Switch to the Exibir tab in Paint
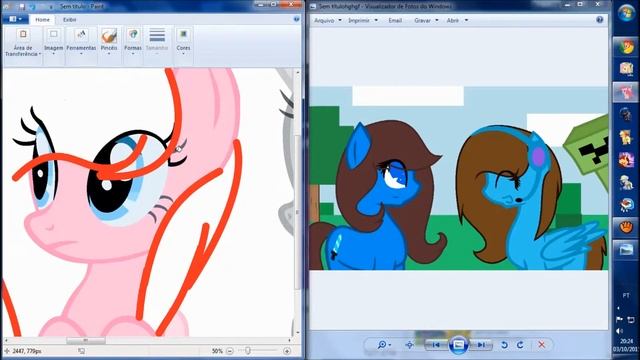640x360 pixels. click(x=69, y=20)
